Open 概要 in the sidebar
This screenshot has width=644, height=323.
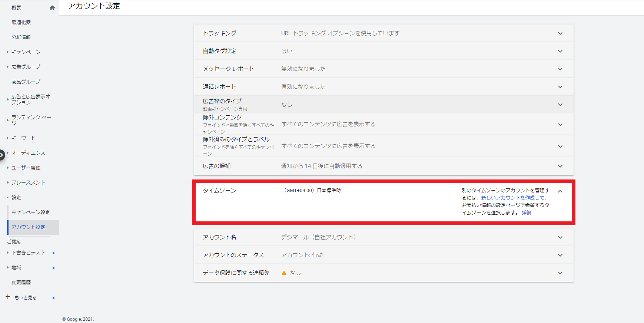pos(16,8)
